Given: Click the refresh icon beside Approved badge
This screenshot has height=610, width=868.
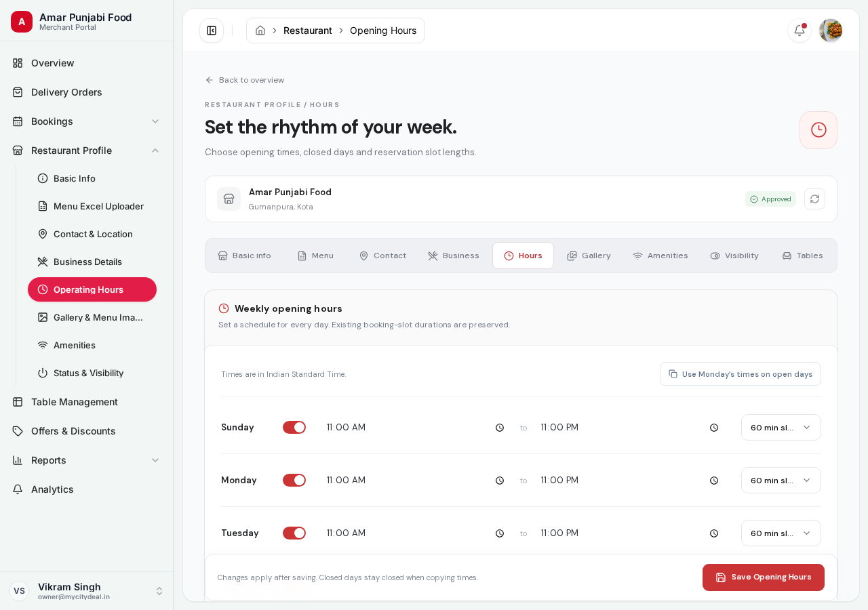Looking at the screenshot, I should 814,199.
